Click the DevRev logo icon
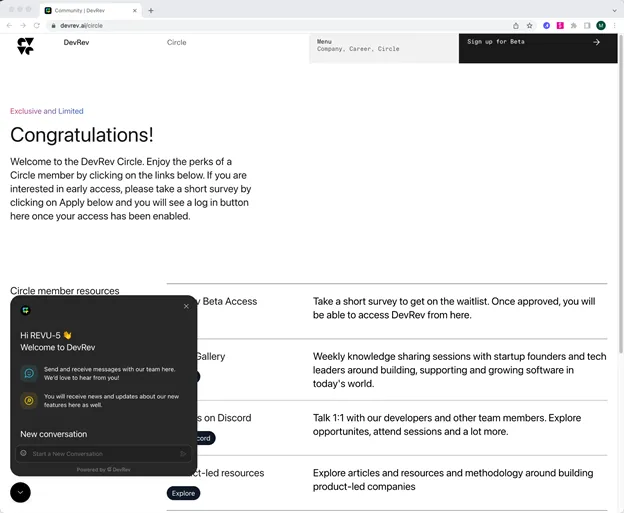Viewport: 624px width, 513px height. pos(25,46)
